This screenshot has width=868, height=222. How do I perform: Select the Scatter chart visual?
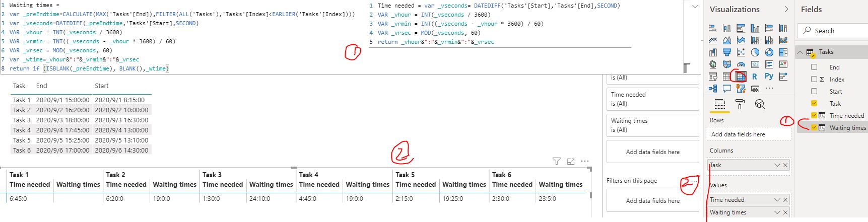pyautogui.click(x=741, y=52)
